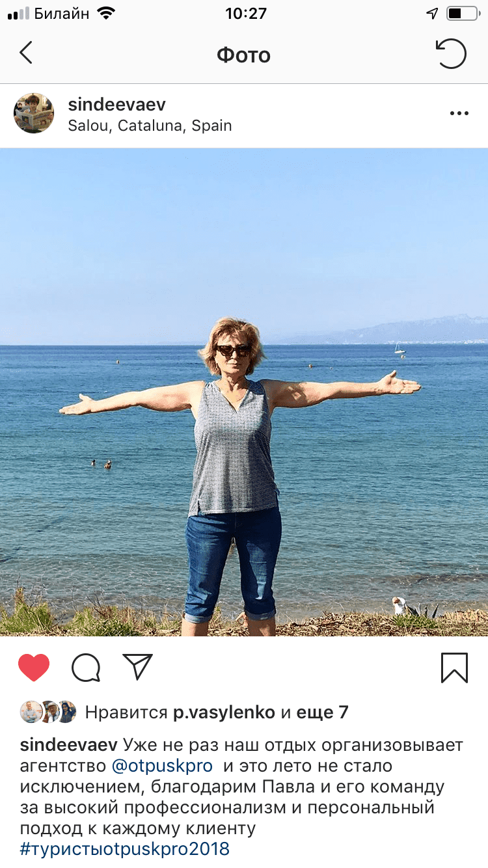This screenshot has width=488, height=868.
Task: Tap the Wi-Fi icon in status bar
Action: [106, 12]
